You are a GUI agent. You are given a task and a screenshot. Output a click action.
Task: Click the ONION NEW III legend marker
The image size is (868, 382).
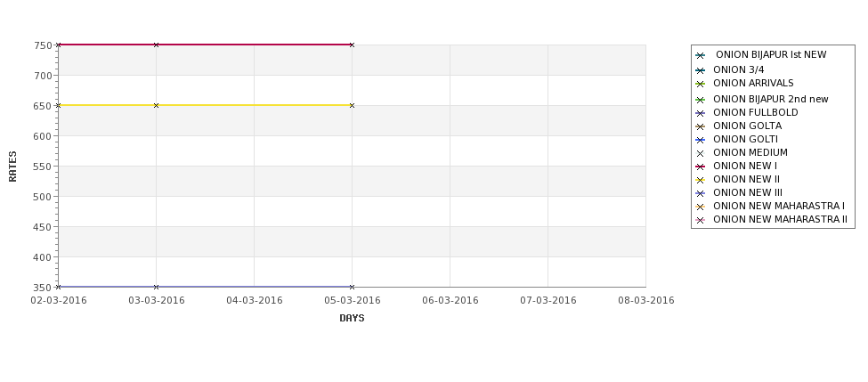click(x=700, y=193)
